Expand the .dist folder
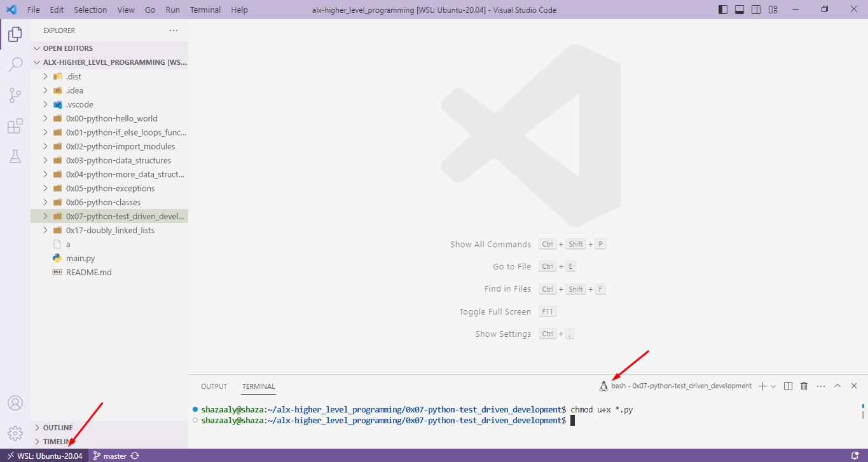The height and width of the screenshot is (462, 868). point(109,76)
